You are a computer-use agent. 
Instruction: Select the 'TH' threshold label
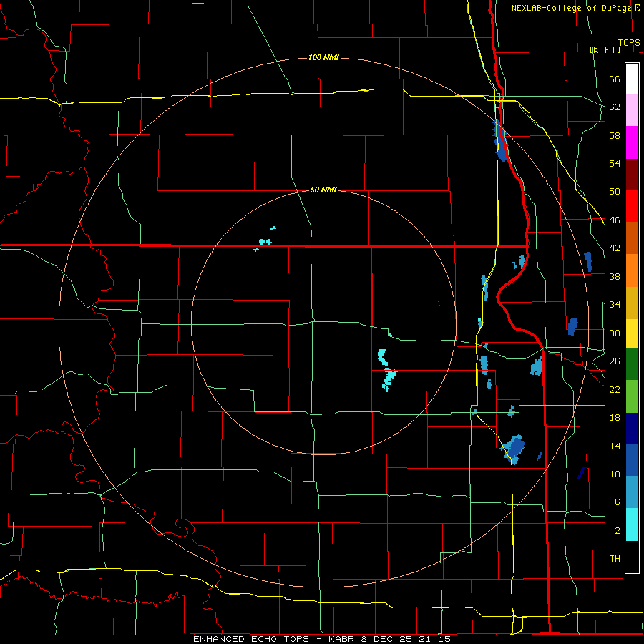click(x=615, y=559)
